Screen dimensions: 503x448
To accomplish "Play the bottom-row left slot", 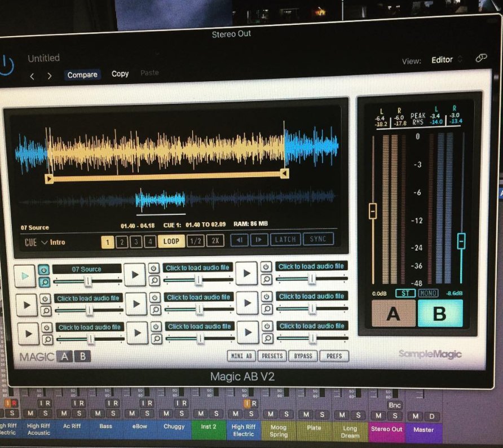I will point(28,334).
